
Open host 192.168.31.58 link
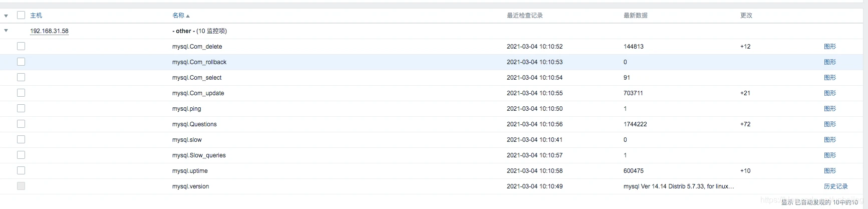pyautogui.click(x=49, y=31)
